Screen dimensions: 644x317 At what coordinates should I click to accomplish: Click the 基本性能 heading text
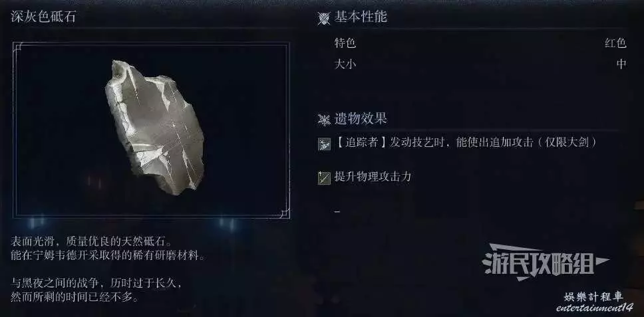360,17
